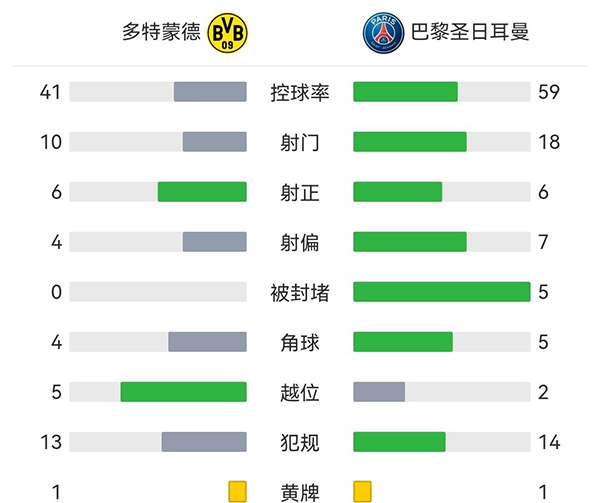Click the 黄牌 yellow cards label
Viewport: 600px width, 503px height.
point(299,492)
